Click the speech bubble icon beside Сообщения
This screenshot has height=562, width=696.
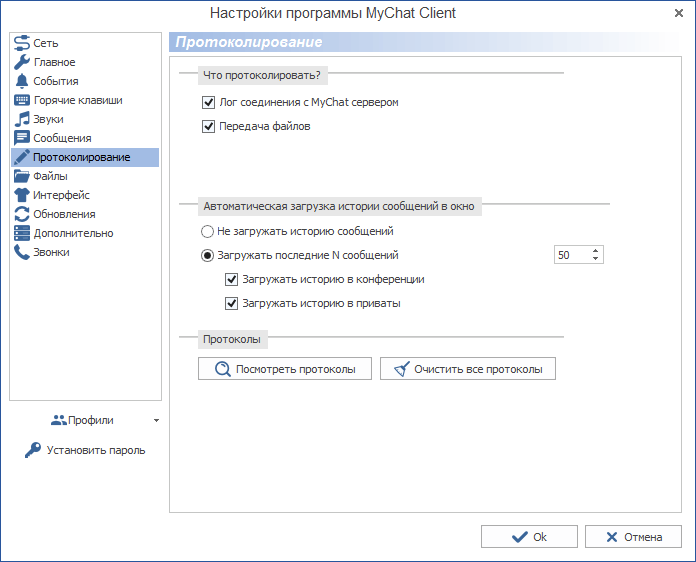(x=22, y=138)
